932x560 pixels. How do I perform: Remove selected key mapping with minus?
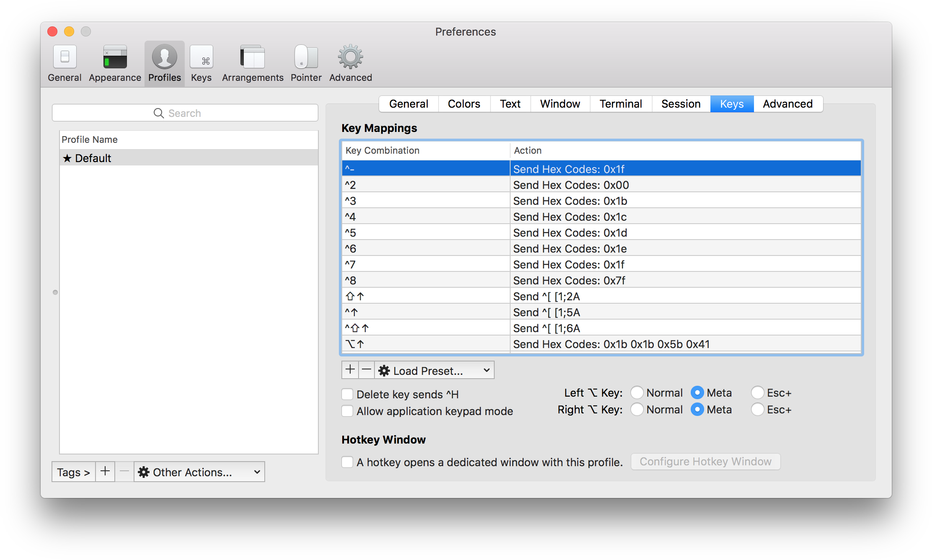367,370
